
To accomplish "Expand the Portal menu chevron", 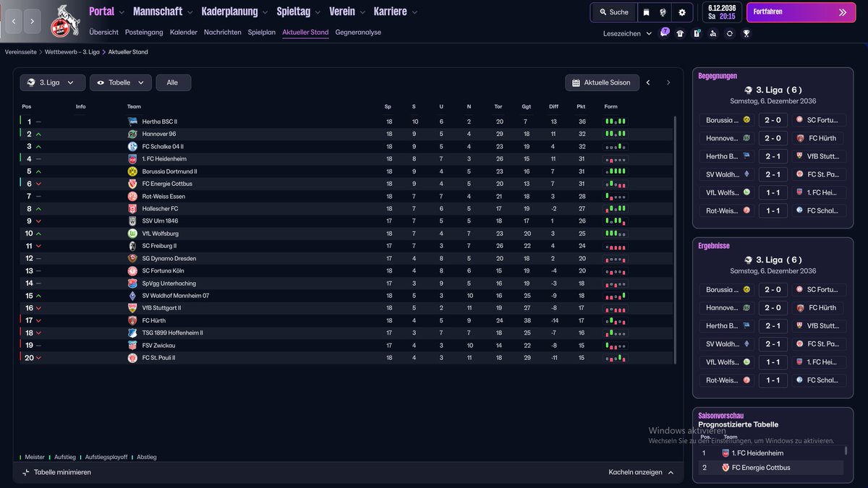I will [x=121, y=12].
